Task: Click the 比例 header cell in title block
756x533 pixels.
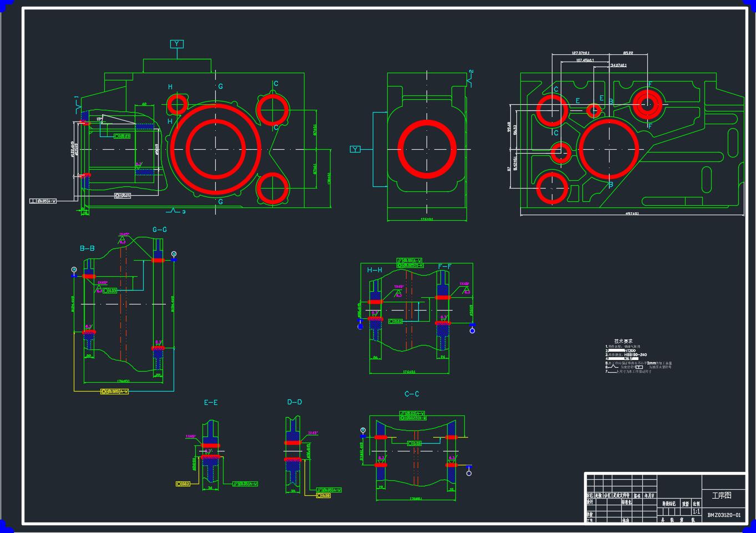Action: (696, 504)
